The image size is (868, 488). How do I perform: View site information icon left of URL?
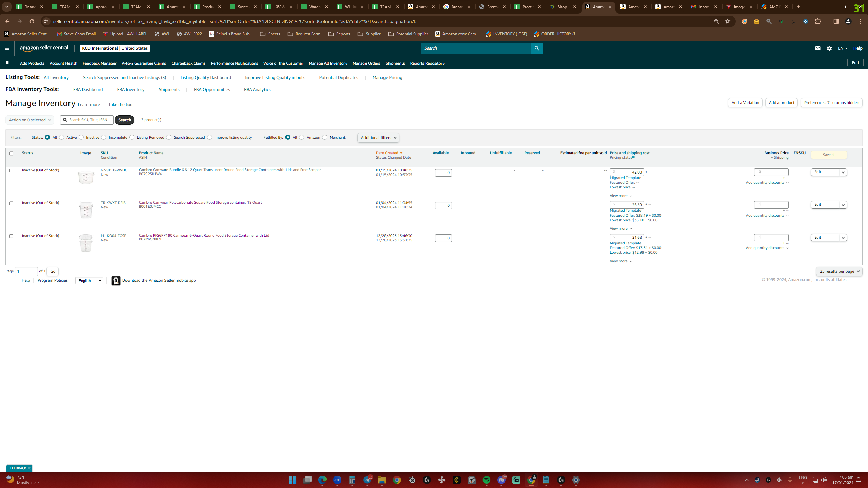coord(46,21)
